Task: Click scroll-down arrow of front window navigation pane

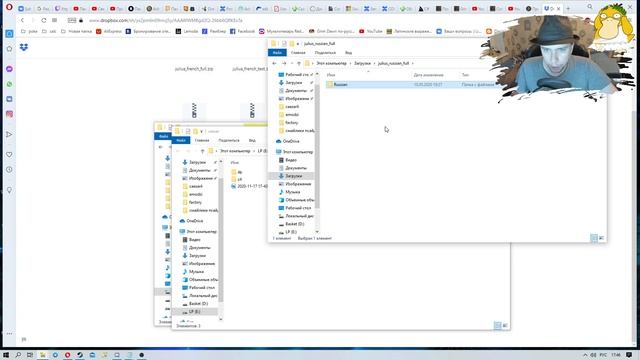Action: [317, 232]
